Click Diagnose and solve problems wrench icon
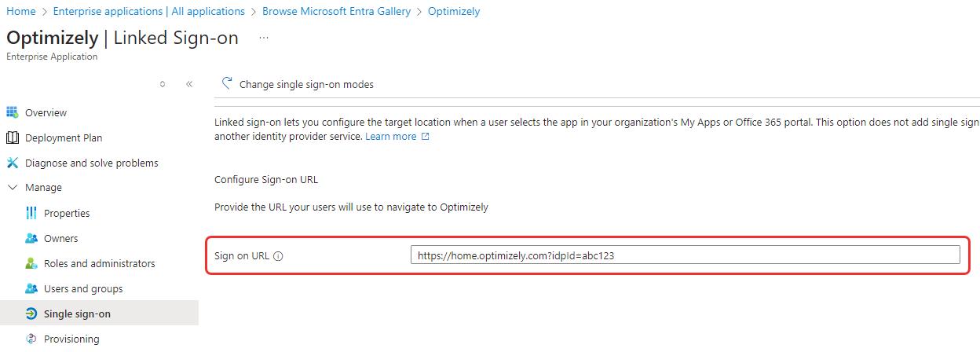This screenshot has height=352, width=980. click(12, 163)
